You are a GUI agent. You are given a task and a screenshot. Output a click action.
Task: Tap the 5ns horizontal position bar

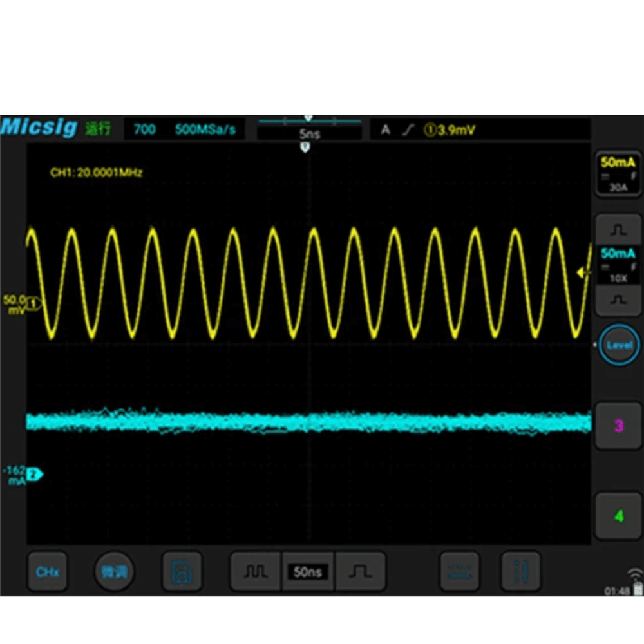tap(309, 134)
